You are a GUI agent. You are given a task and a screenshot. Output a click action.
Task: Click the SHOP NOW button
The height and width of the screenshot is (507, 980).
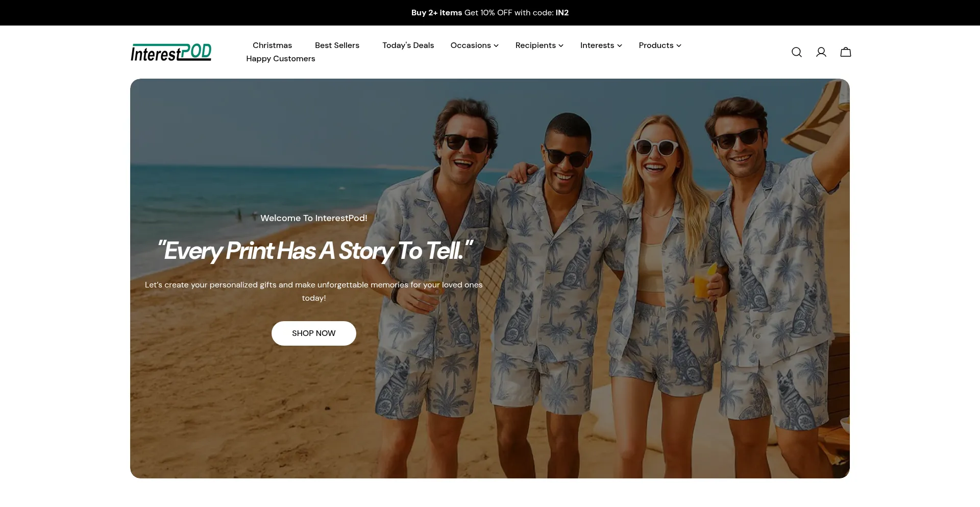click(x=313, y=333)
